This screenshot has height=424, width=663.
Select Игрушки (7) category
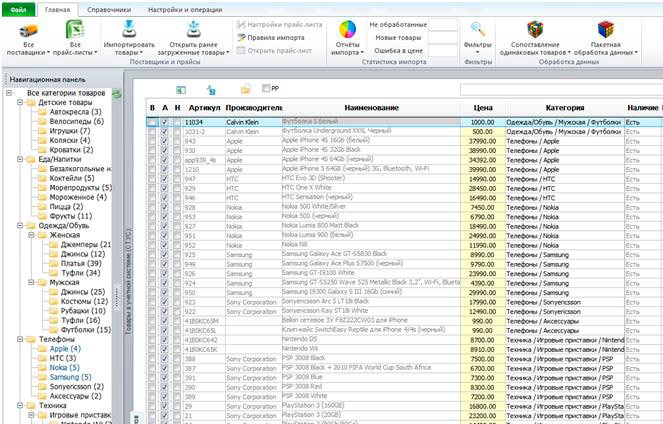70,131
